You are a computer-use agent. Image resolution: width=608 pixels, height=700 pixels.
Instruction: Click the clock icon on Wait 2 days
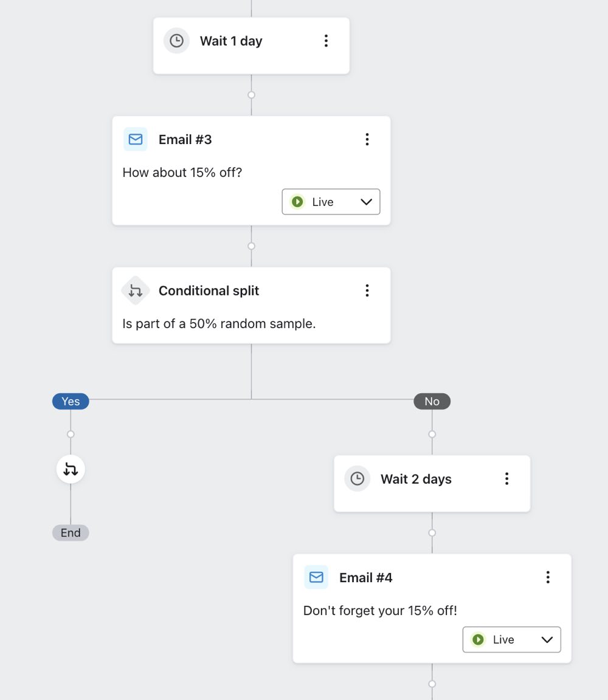point(357,479)
